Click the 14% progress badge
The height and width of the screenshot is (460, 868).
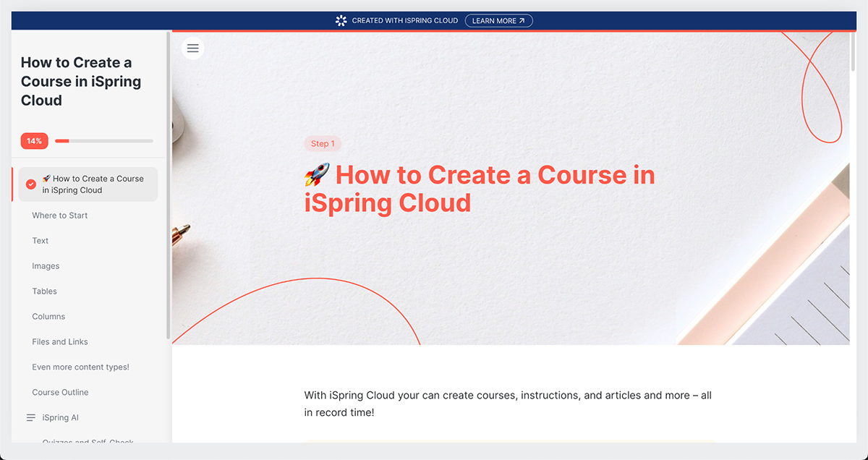(34, 141)
